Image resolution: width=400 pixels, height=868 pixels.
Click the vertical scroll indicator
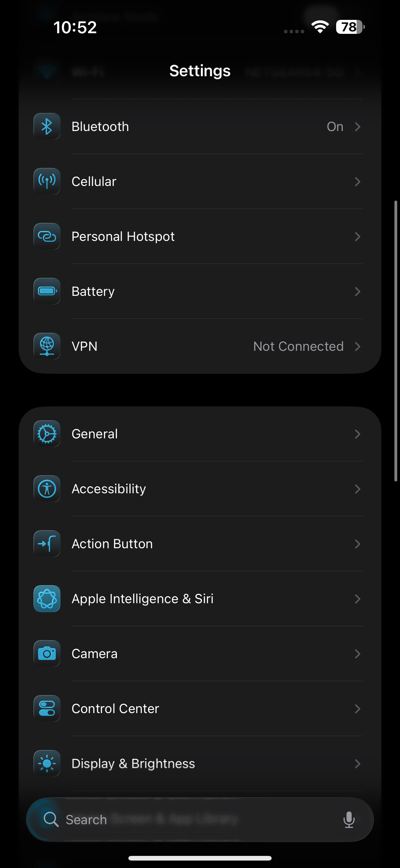pyautogui.click(x=396, y=340)
